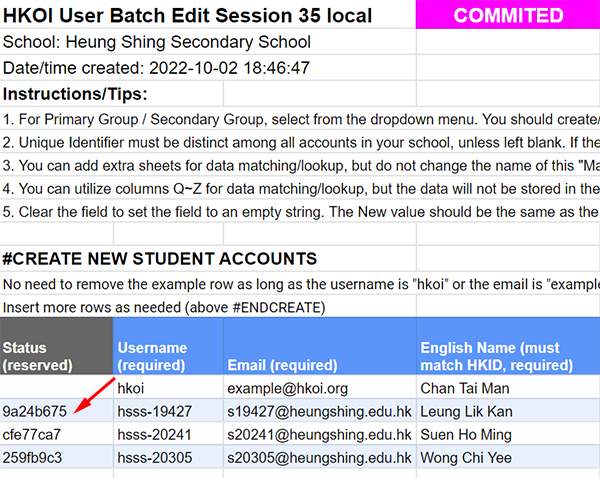Select the School: Heung Shing Secondary School cell
Screen dimensions: 600x478
[208, 42]
